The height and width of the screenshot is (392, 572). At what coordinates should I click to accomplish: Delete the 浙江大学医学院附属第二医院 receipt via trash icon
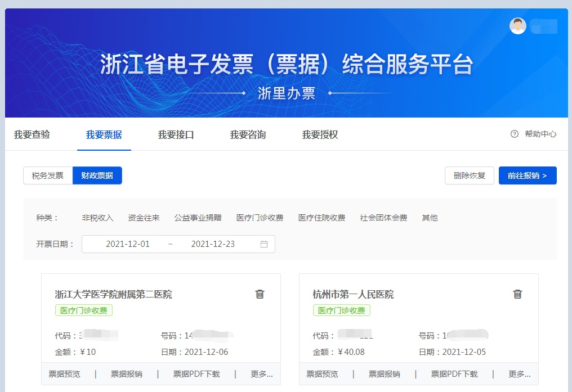[x=260, y=294]
